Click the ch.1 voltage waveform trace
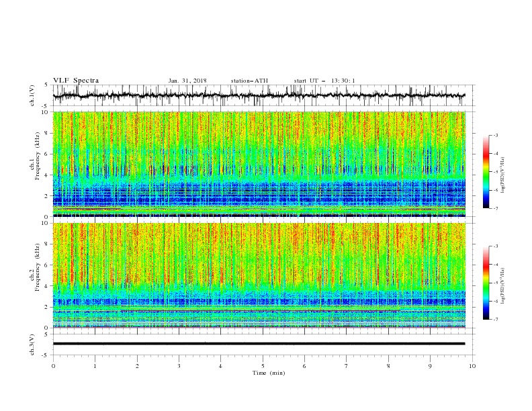Viewport: 532px width, 411px height. point(259,95)
